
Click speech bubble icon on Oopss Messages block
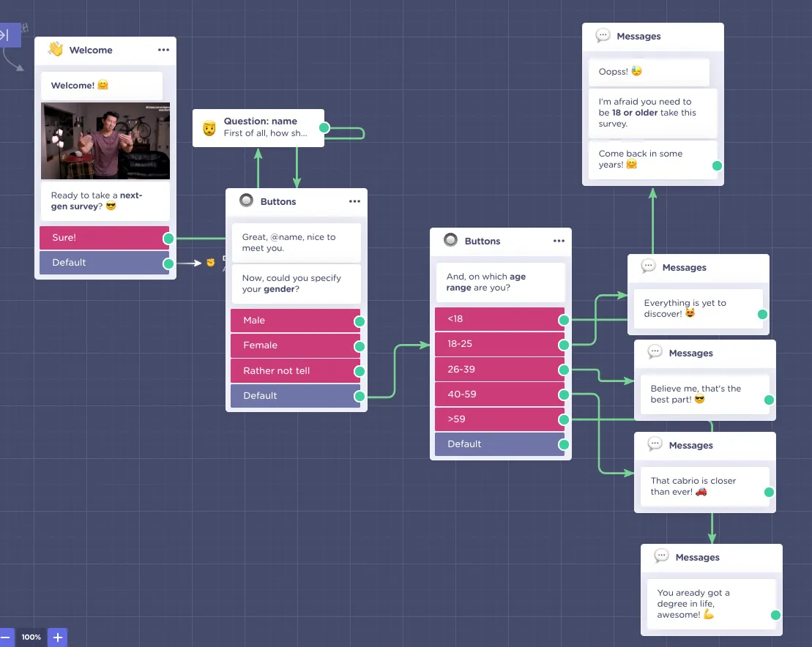click(x=603, y=36)
